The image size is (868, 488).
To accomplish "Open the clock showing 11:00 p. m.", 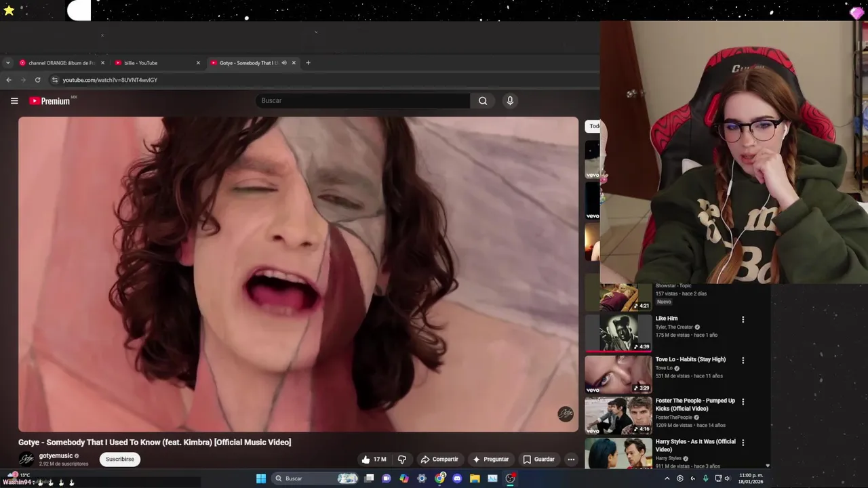I will click(x=751, y=479).
